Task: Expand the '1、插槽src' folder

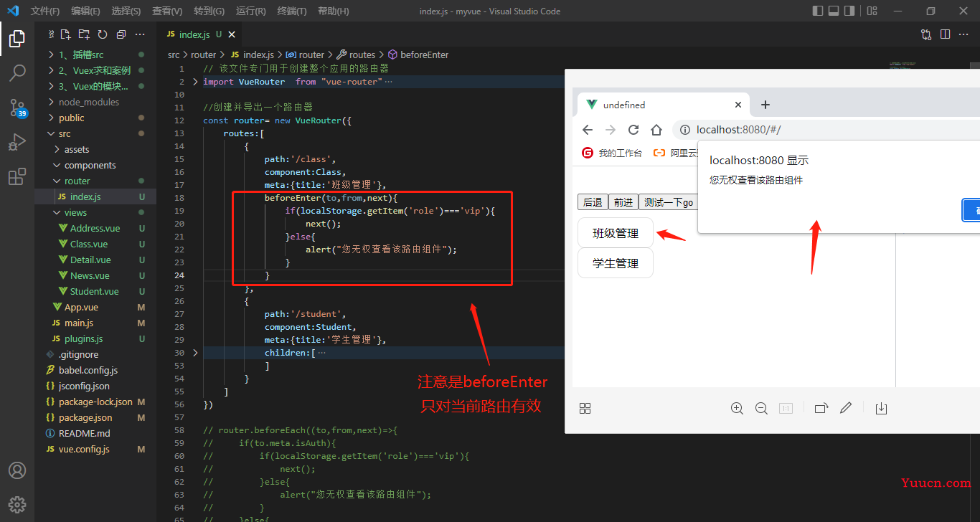Action: [95, 54]
